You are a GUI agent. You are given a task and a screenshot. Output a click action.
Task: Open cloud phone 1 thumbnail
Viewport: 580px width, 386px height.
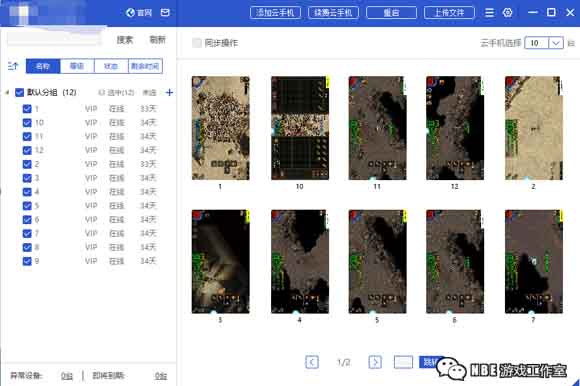(220, 128)
